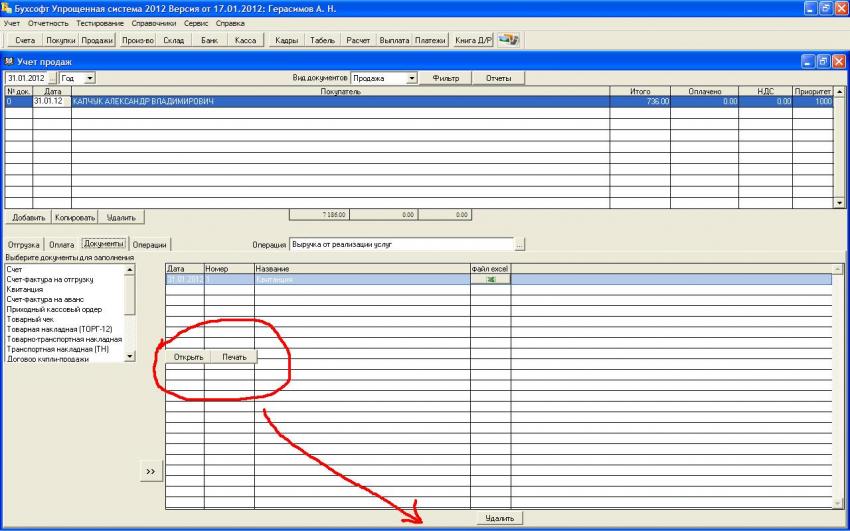This screenshot has height=531, width=850.
Task: Open Книга Д/Р from the toolbar
Action: pyautogui.click(x=474, y=41)
